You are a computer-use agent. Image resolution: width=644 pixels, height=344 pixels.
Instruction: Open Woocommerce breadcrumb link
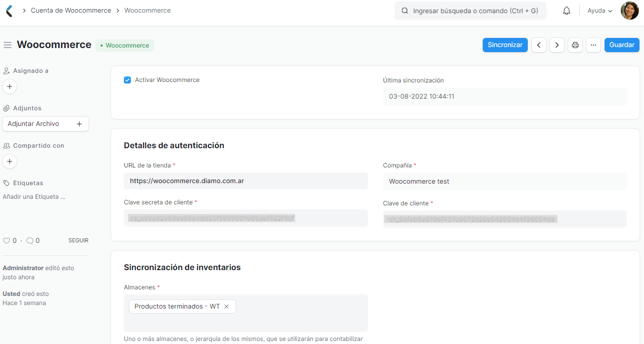148,10
